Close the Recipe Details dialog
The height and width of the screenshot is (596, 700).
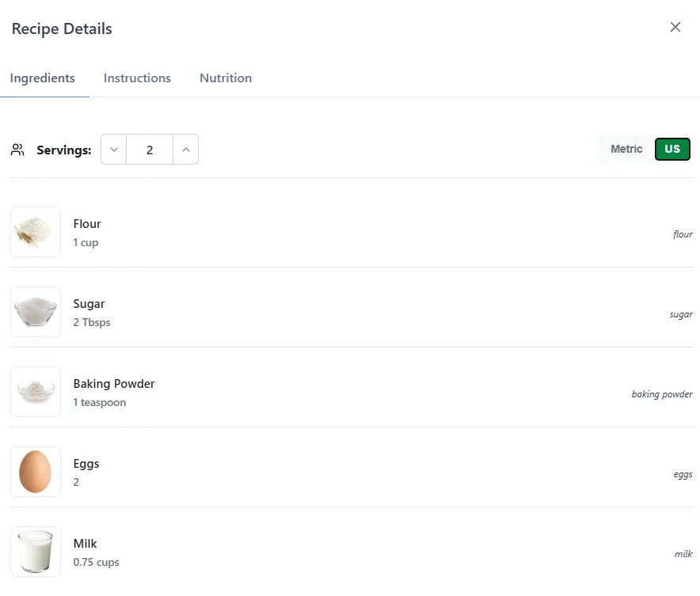675,27
